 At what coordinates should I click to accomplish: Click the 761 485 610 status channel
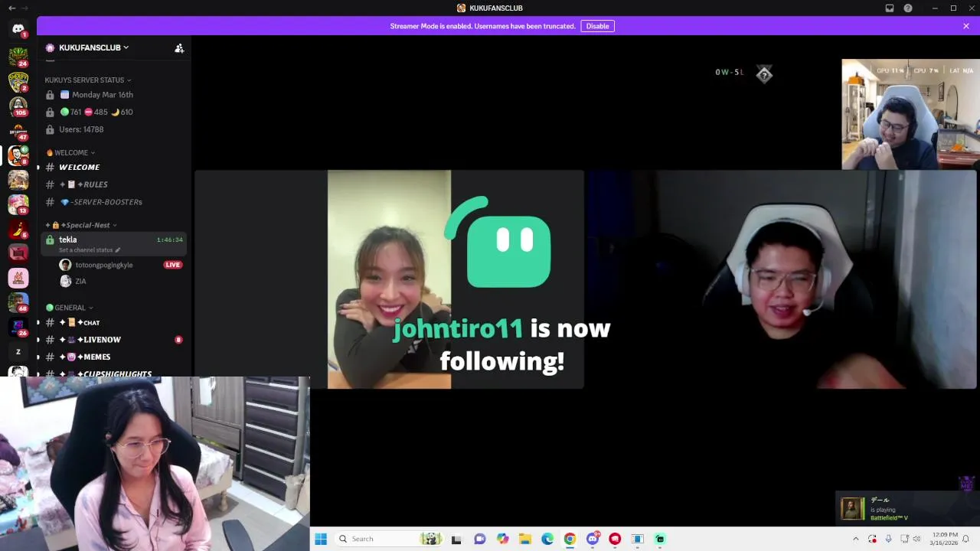(x=114, y=112)
